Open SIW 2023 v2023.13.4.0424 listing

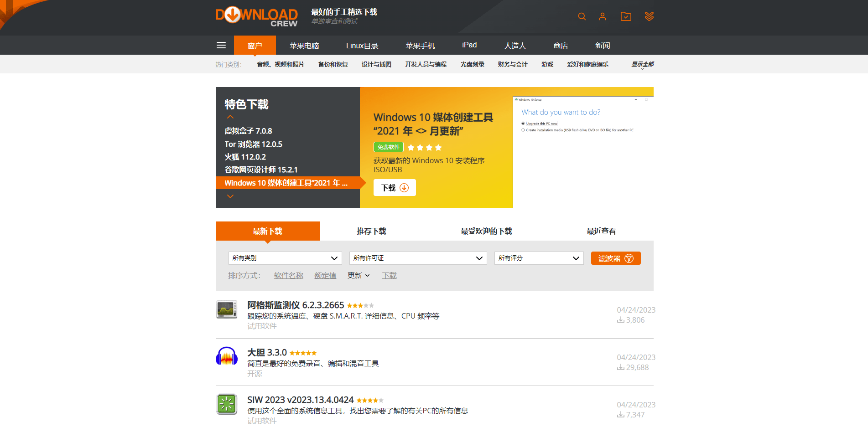300,400
